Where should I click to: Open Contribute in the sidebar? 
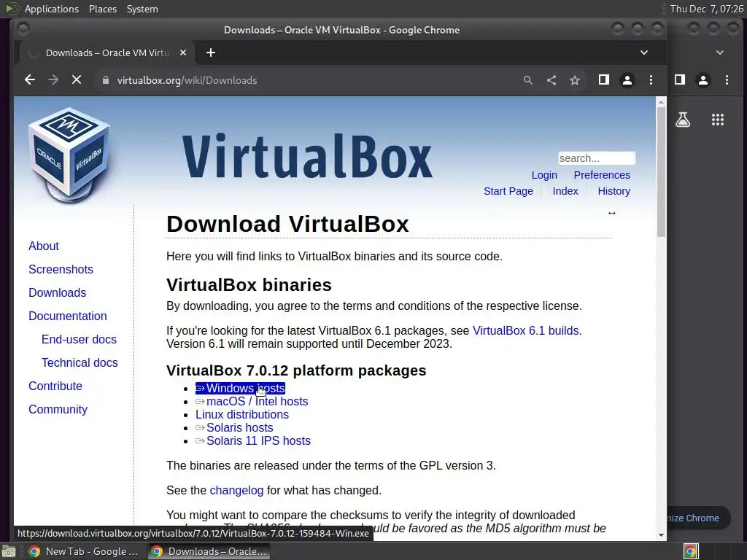coord(55,386)
